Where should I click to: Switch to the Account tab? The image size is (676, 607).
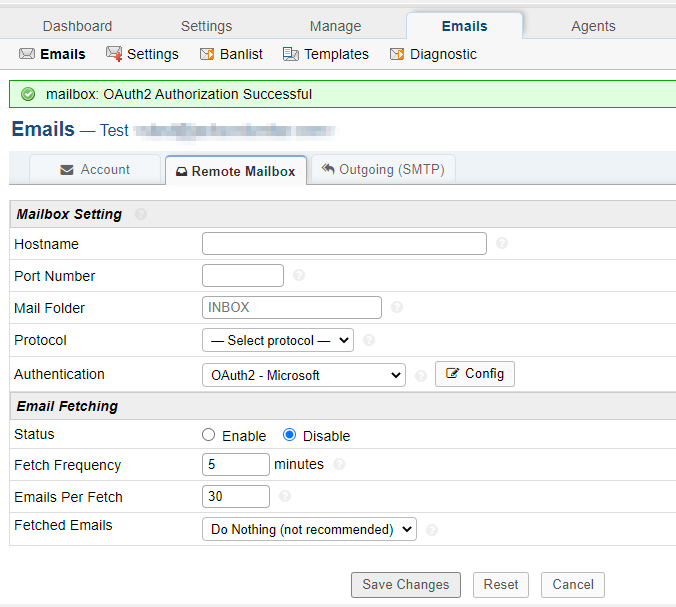point(95,170)
